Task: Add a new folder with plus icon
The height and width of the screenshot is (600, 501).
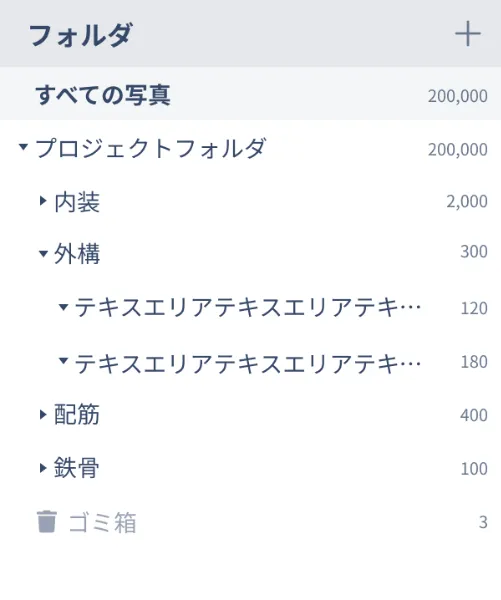Action: (468, 34)
